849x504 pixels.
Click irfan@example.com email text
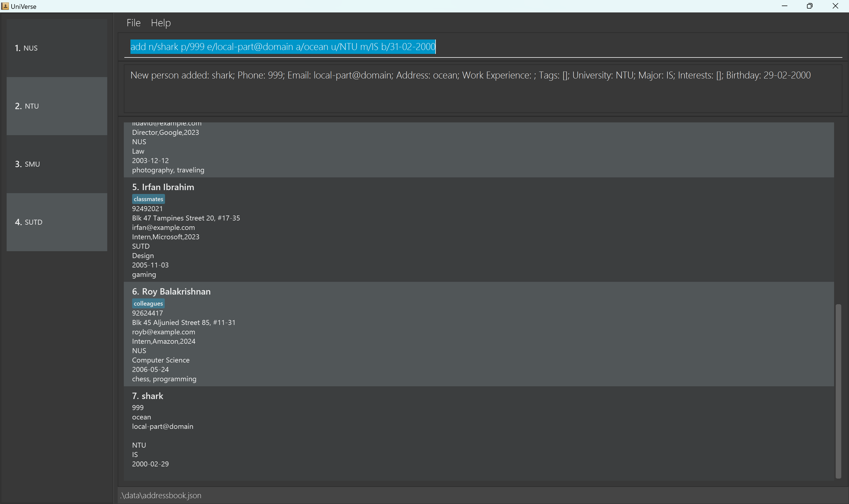[x=163, y=228]
